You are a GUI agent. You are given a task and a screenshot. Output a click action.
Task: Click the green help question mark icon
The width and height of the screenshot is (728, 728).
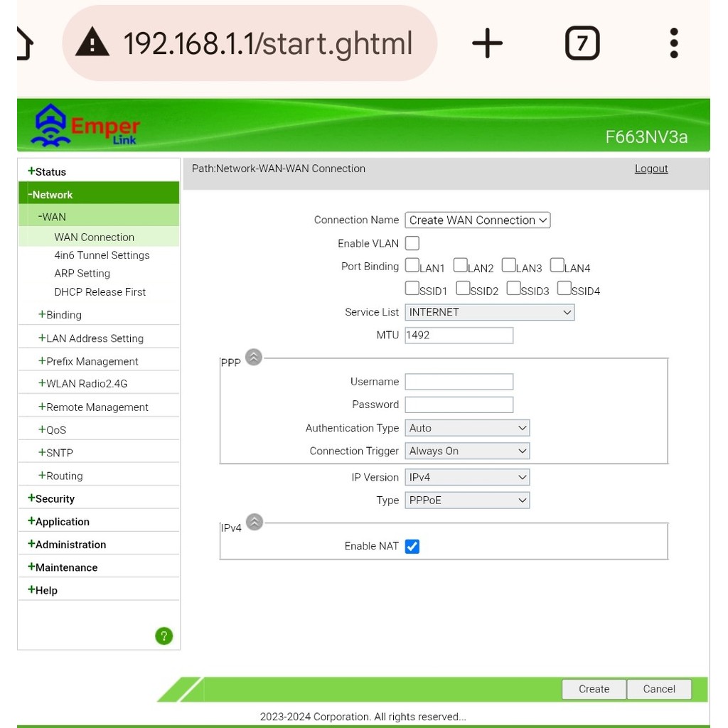[164, 636]
